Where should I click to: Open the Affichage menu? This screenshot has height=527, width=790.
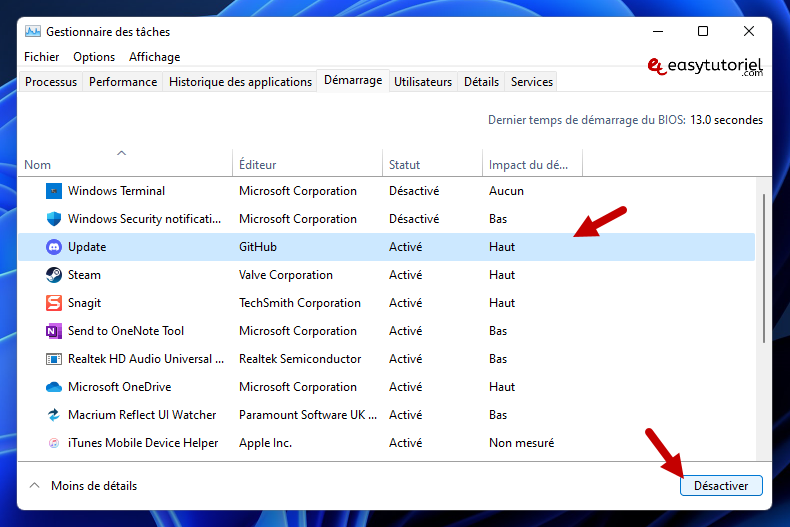pos(154,57)
